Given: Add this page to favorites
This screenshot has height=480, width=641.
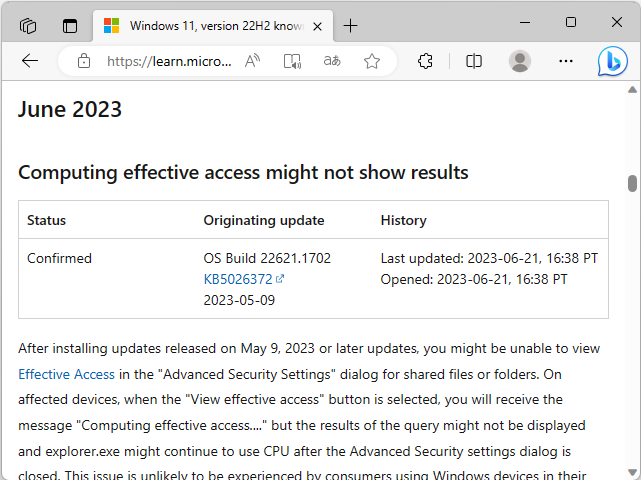Looking at the screenshot, I should pyautogui.click(x=372, y=61).
